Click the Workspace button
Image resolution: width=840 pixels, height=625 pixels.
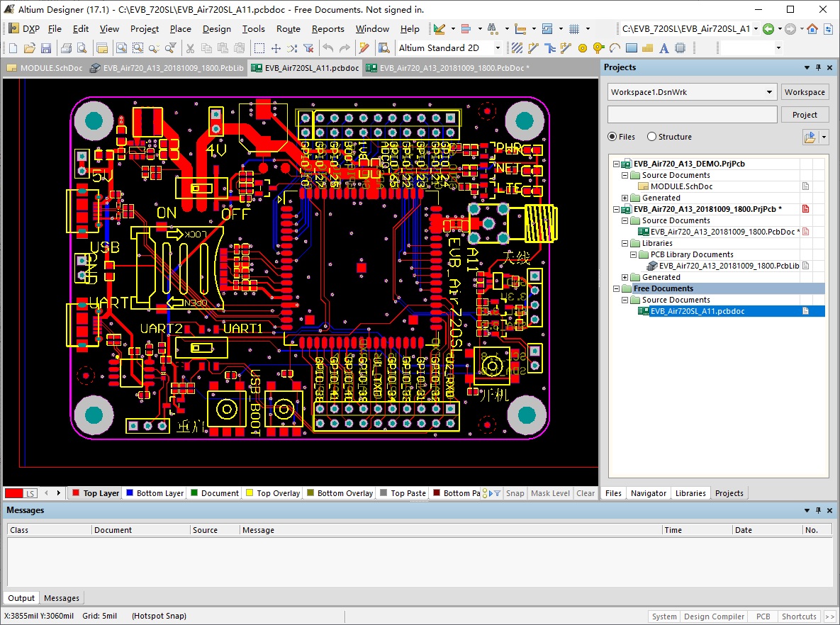[805, 92]
